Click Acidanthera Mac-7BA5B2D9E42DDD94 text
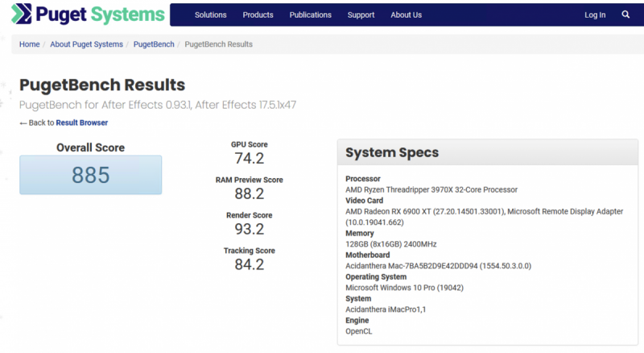This screenshot has height=353, width=644. 438,266
